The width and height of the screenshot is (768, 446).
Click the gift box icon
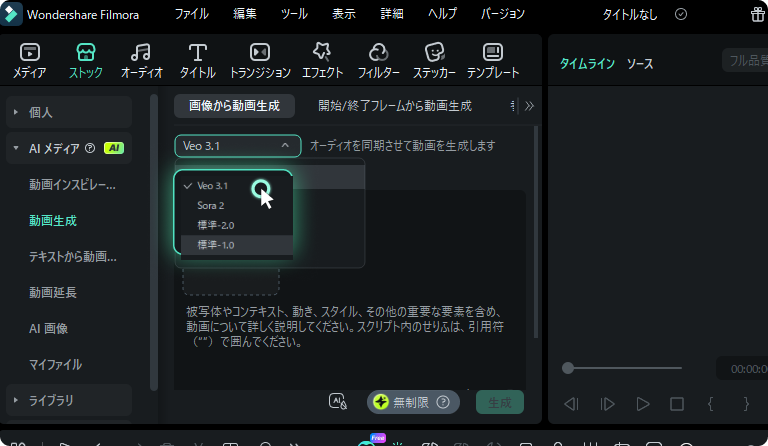point(758,14)
